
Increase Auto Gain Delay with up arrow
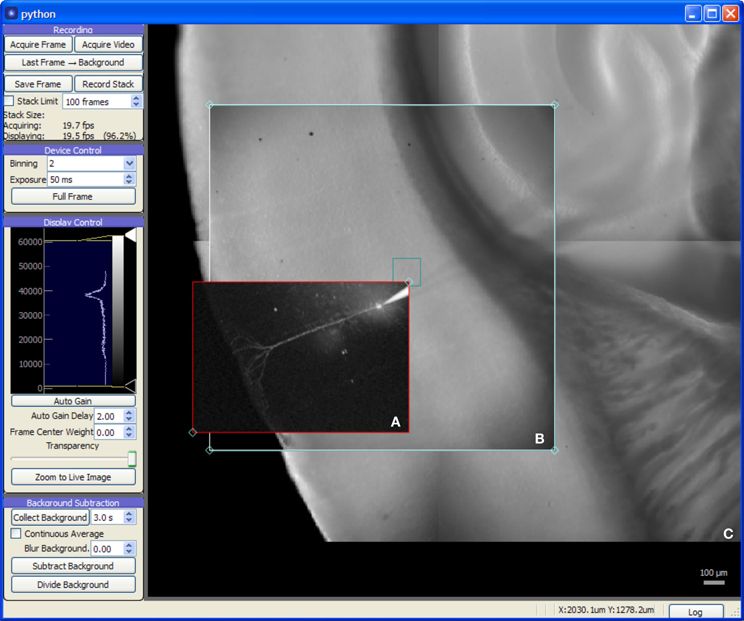coord(129,413)
